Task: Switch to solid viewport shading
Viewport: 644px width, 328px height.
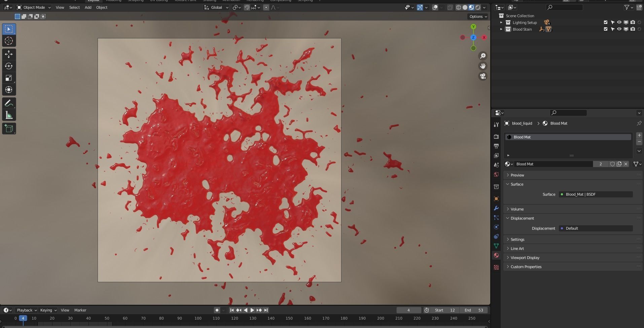Action: point(465,7)
